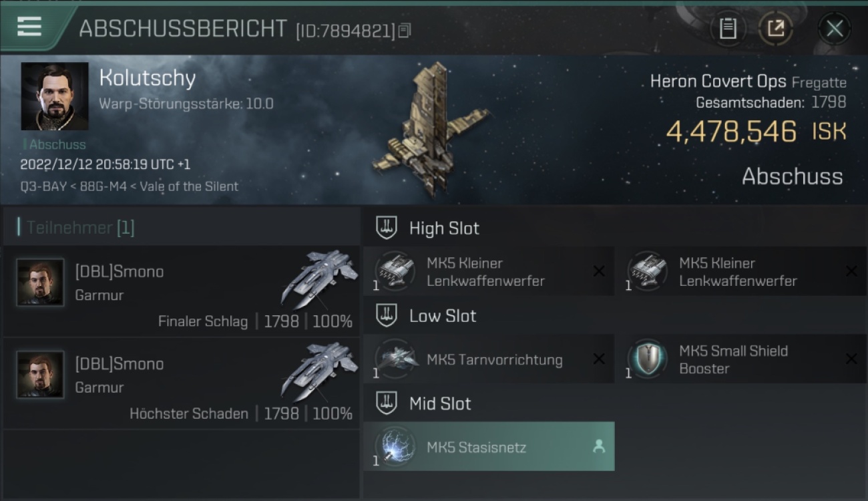Screen dimensions: 868x501
Task: Click the clipboard report icon
Action: coord(728,28)
